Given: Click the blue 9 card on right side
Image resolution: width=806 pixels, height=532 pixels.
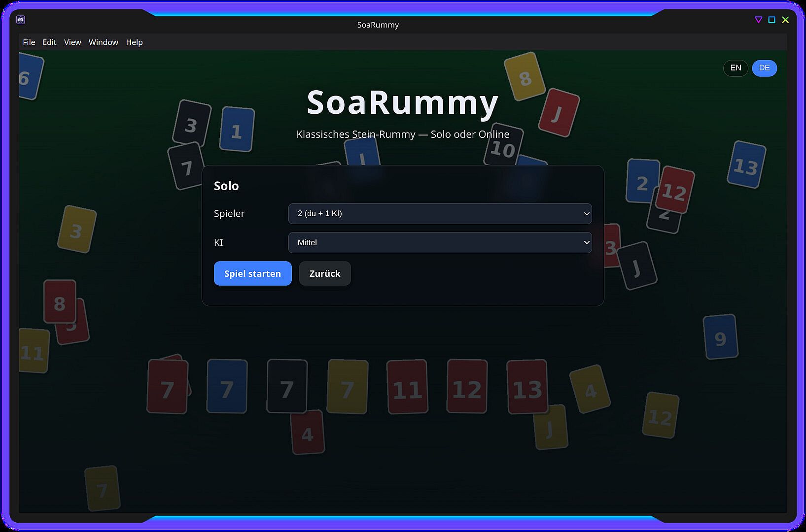Looking at the screenshot, I should 720,337.
